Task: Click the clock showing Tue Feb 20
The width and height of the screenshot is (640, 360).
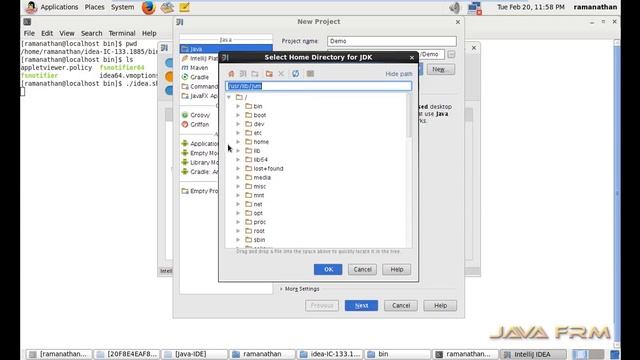Action: [531, 7]
